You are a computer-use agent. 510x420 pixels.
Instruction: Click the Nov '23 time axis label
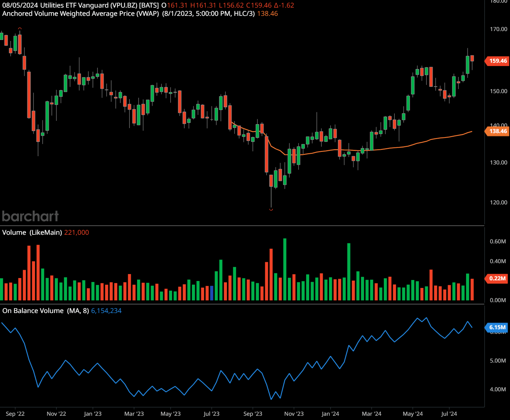coord(294,414)
